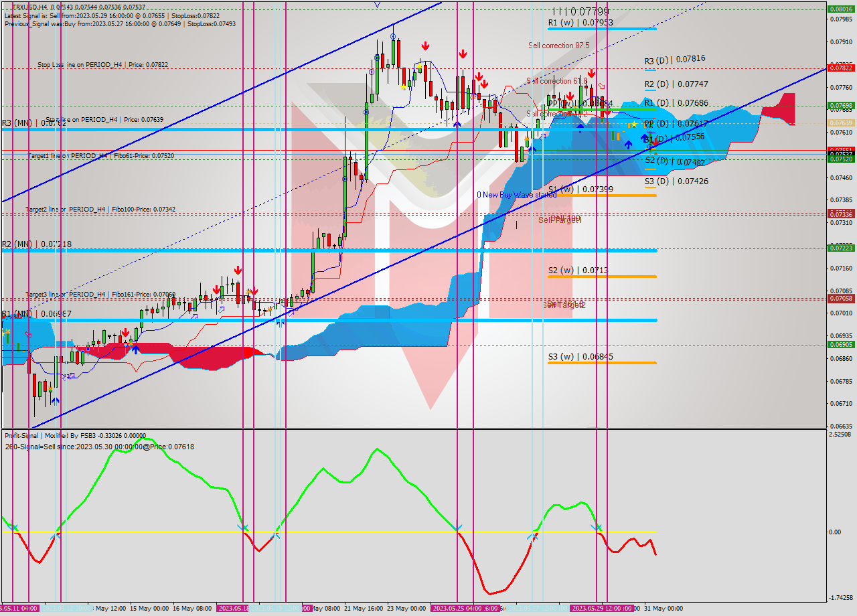This screenshot has width=857, height=616.
Task: Click the R3 (D) | 0.07816 label
Action: point(676,59)
